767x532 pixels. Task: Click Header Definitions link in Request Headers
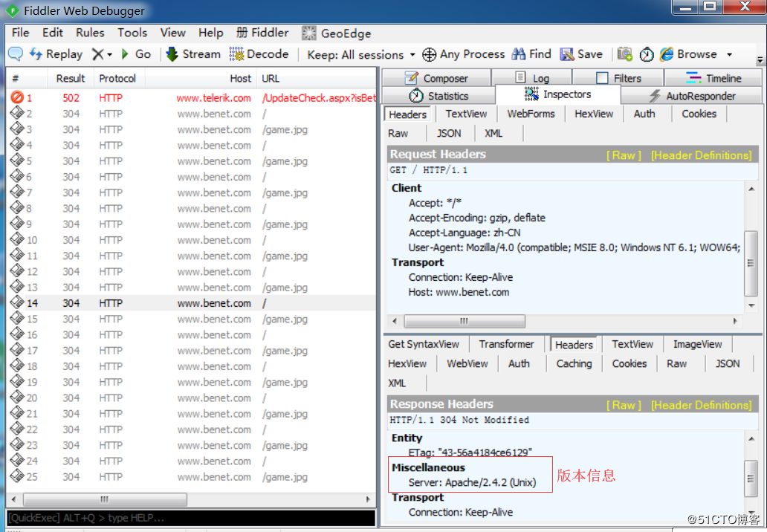coord(701,155)
